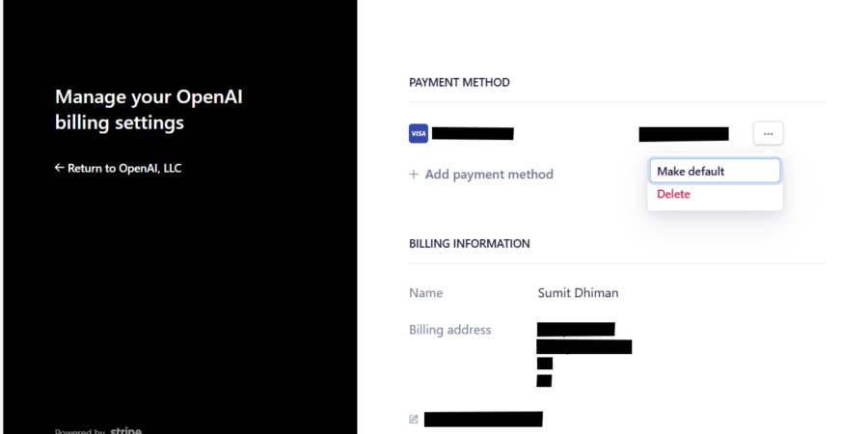868x434 pixels.
Task: Select the red Delete menu option
Action: pyautogui.click(x=673, y=194)
